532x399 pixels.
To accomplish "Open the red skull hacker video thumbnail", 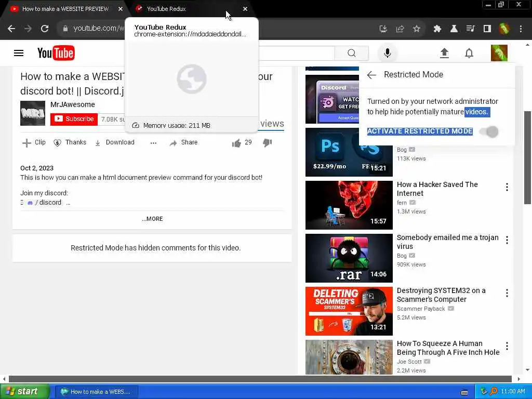I will point(349,205).
